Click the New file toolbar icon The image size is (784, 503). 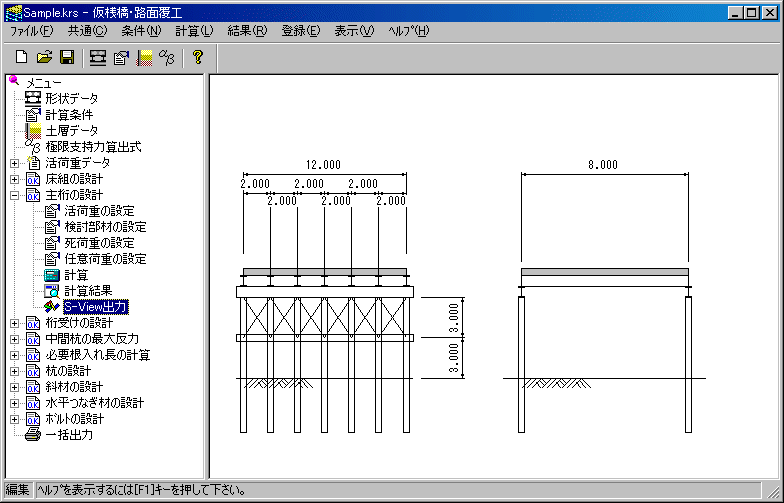click(x=22, y=57)
